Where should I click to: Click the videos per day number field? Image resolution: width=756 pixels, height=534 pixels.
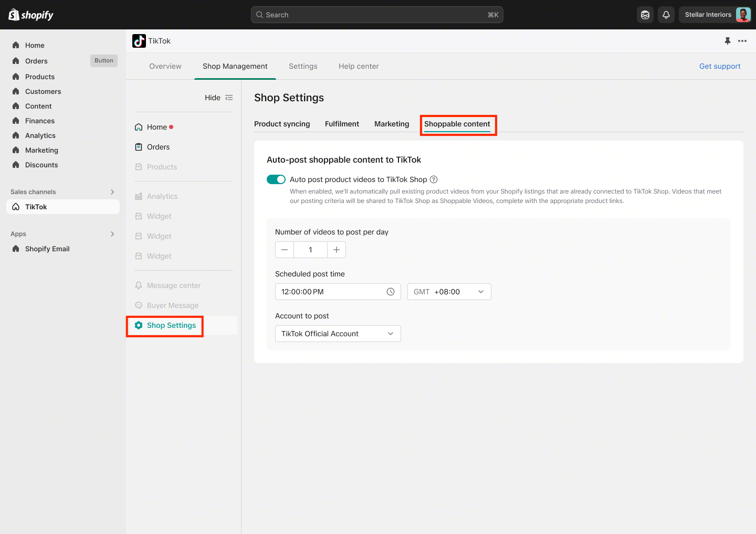coord(311,250)
